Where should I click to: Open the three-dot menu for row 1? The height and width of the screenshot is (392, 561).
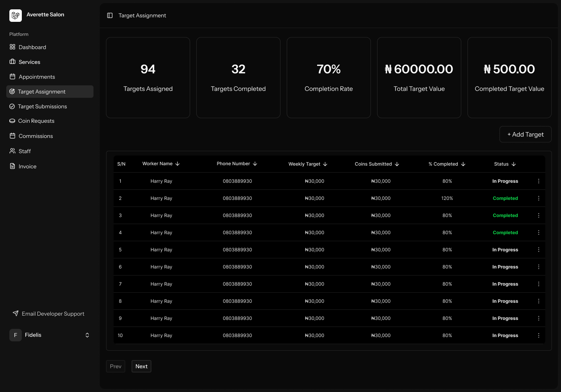click(538, 181)
